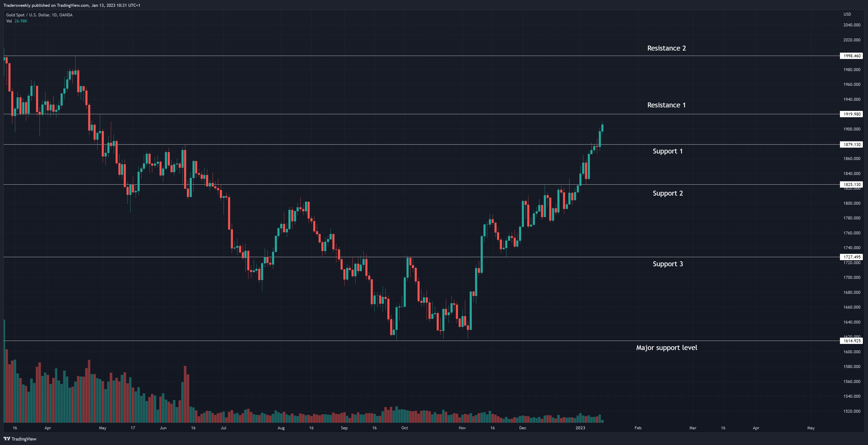Screen dimensions: 868x445
Task: Click the Gold Spot / U.S. Dollar title
Action: 39,15
